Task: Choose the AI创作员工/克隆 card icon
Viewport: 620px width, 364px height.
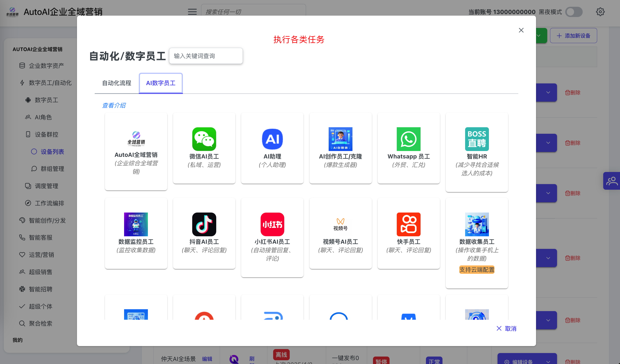Action: point(340,139)
